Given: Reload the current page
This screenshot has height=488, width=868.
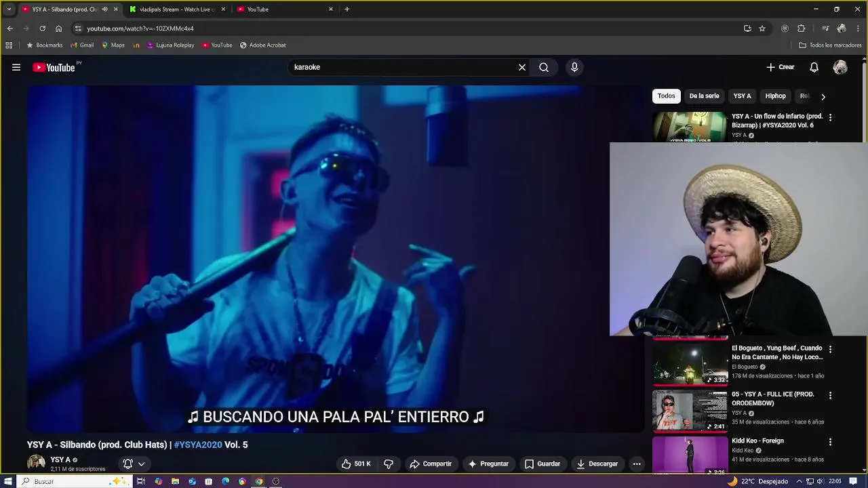Looking at the screenshot, I should (x=42, y=28).
